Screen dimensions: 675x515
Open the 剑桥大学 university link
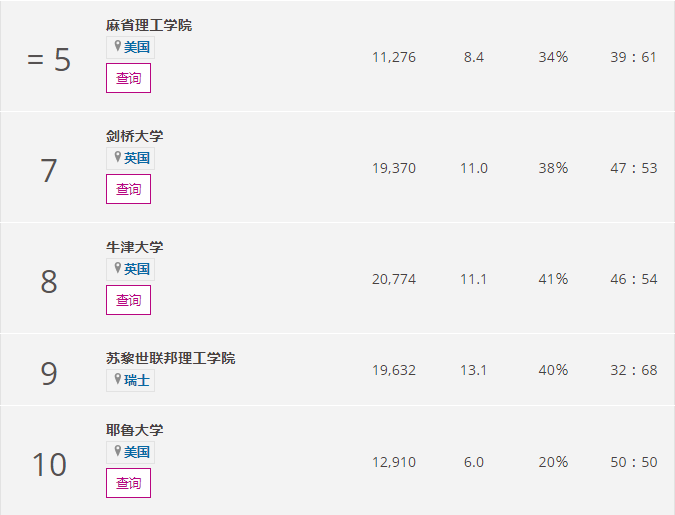(x=134, y=136)
